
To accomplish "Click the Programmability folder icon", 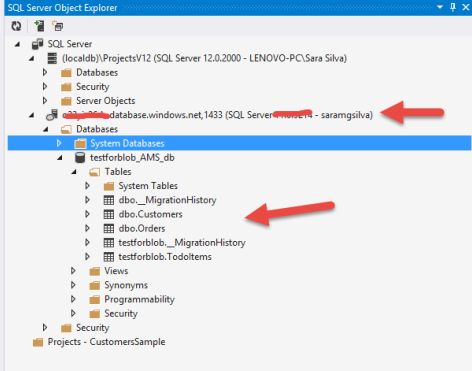I will click(95, 299).
